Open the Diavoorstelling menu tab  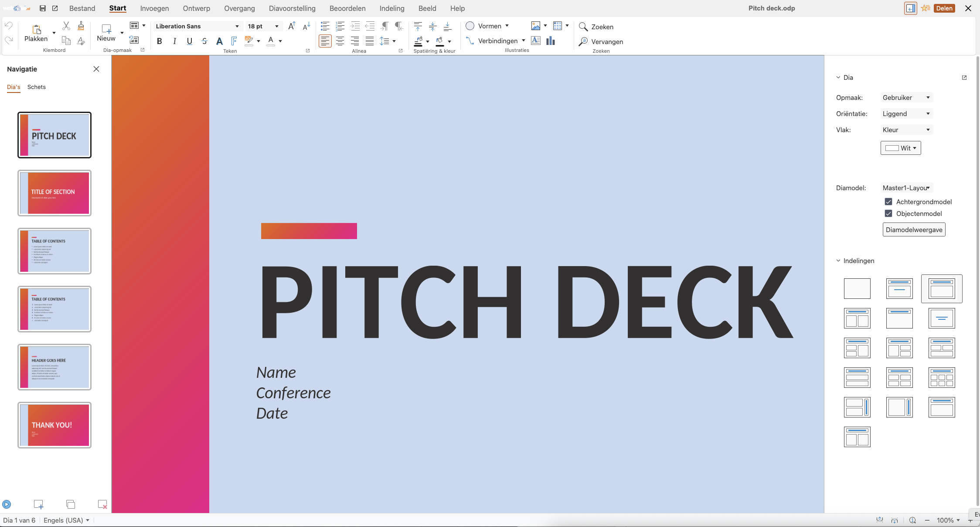(x=292, y=8)
